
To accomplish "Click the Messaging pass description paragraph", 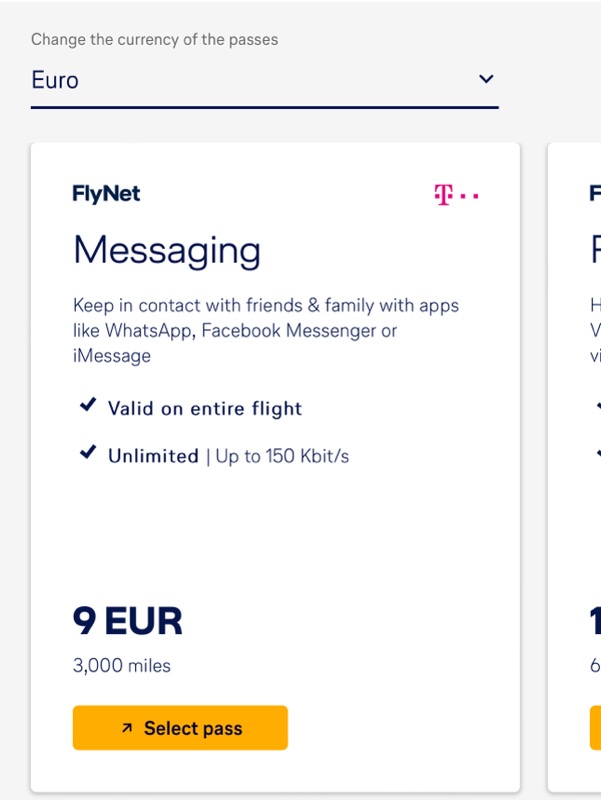I will tap(265, 330).
